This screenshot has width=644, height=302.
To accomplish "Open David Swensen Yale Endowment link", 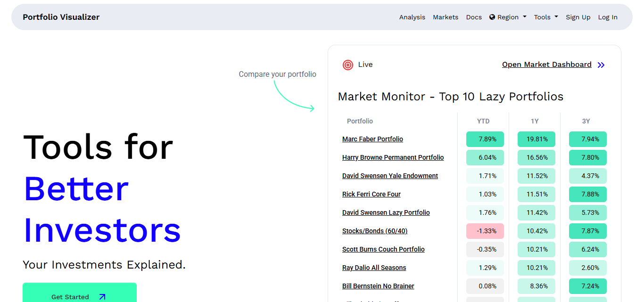I will tap(390, 176).
